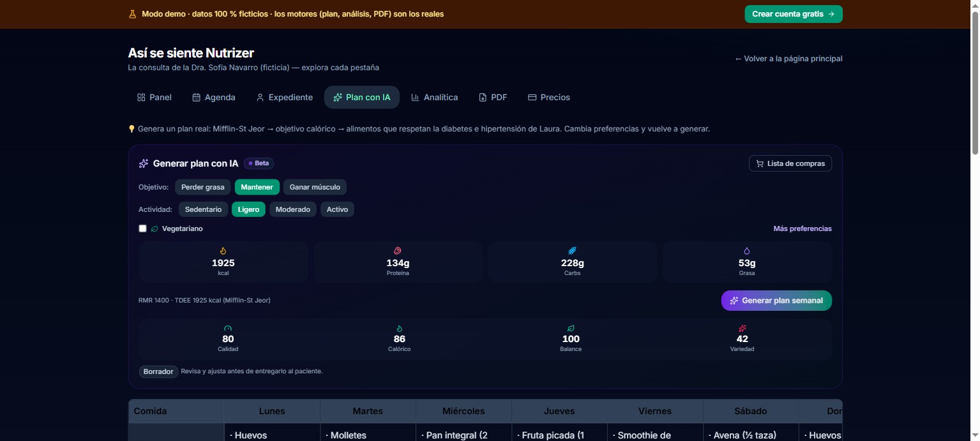Click the Expediente person icon
The image size is (980, 441).
260,98
